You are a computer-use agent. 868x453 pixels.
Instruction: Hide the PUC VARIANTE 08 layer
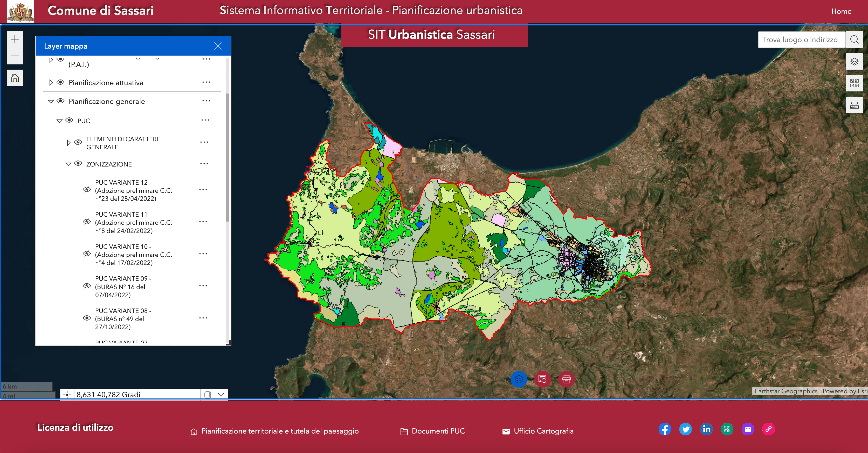click(87, 318)
